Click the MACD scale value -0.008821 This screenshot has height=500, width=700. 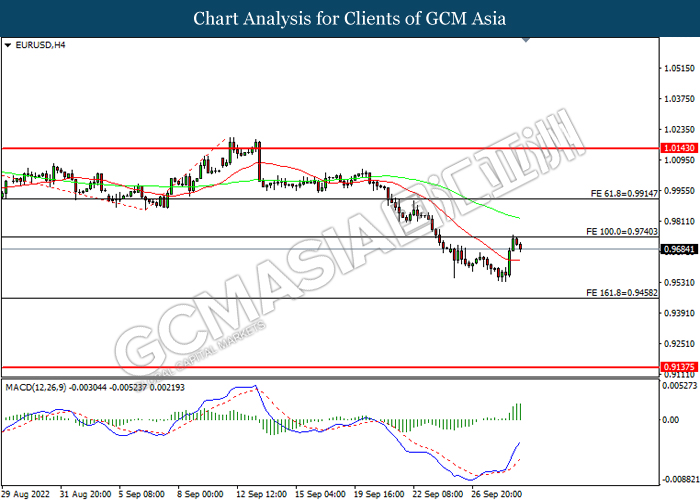pos(679,479)
